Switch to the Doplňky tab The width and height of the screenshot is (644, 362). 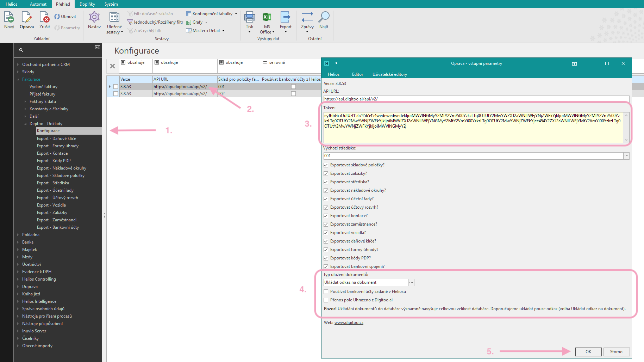point(87,4)
